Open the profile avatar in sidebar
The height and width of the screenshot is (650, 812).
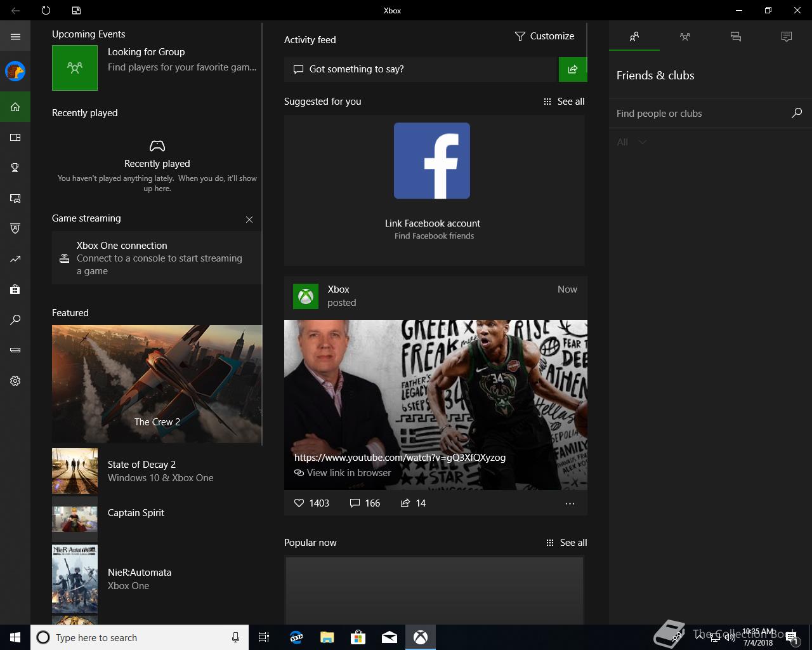[15, 71]
